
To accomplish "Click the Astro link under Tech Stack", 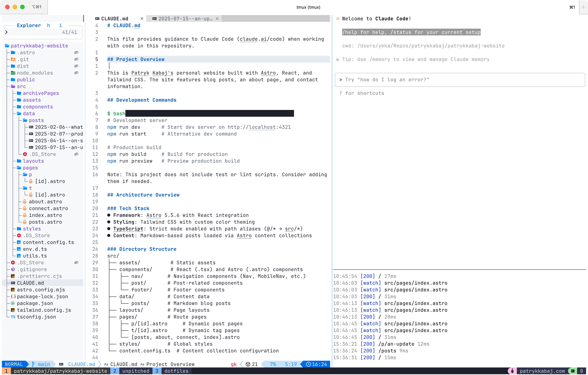I will tap(154, 215).
